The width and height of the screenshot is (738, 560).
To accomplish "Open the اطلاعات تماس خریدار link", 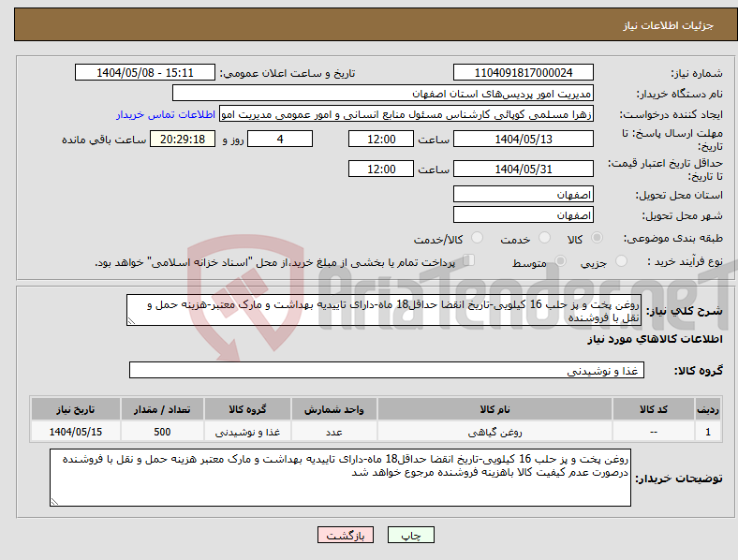I will [166, 114].
